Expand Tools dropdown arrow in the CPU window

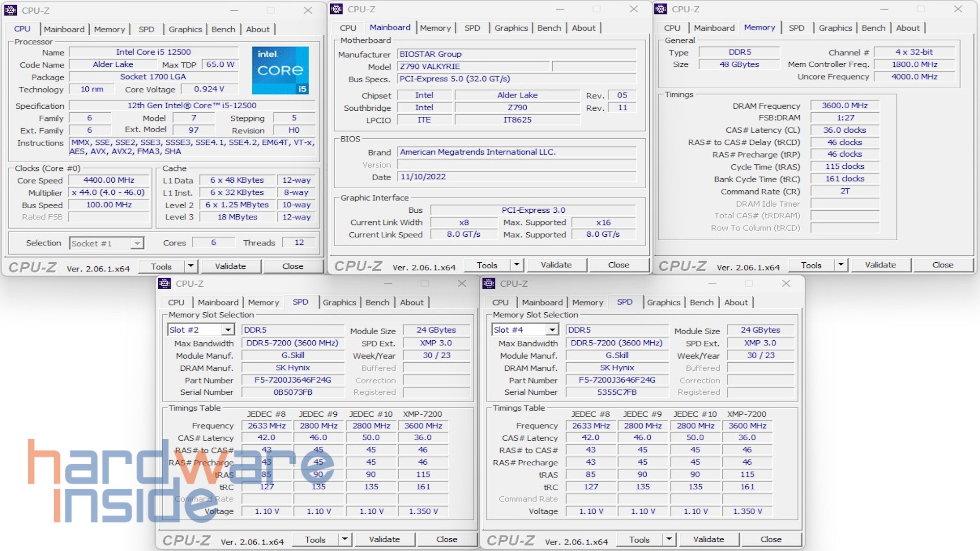pos(191,266)
